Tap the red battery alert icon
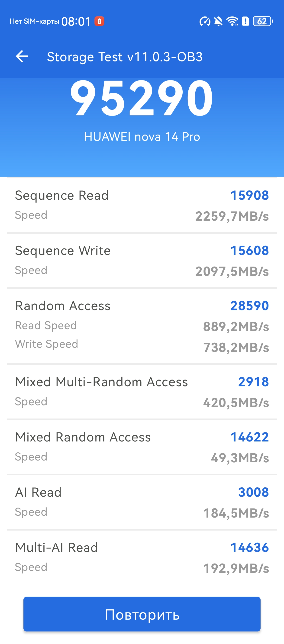 pos(99,21)
